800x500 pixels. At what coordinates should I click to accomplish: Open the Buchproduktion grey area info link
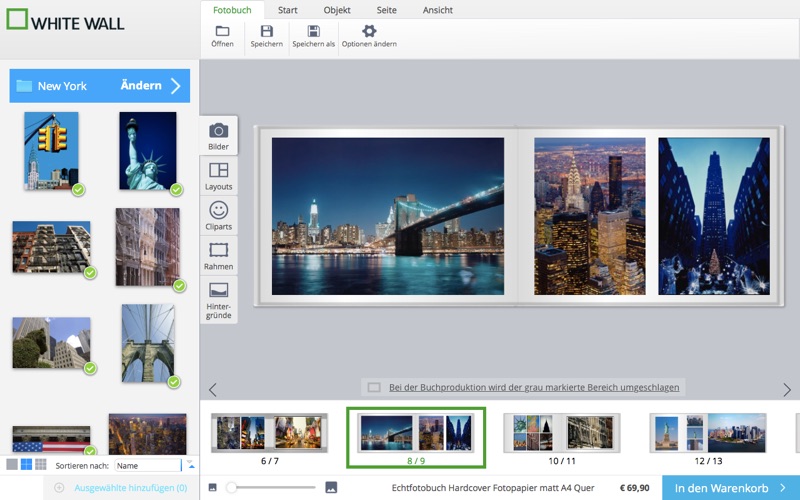[534, 387]
